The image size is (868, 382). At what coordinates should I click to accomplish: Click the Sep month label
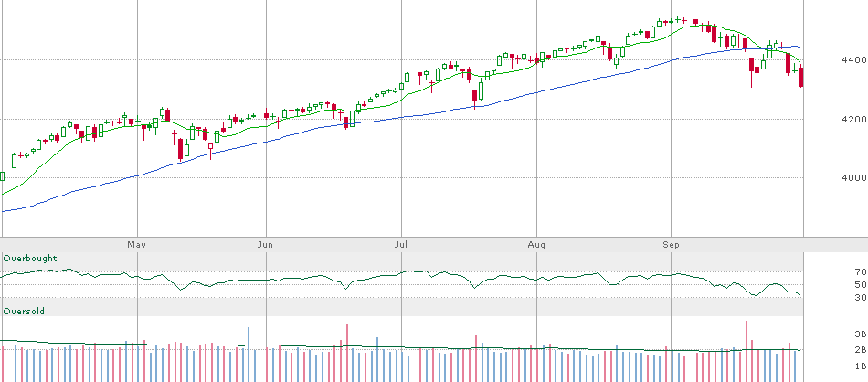pyautogui.click(x=671, y=244)
